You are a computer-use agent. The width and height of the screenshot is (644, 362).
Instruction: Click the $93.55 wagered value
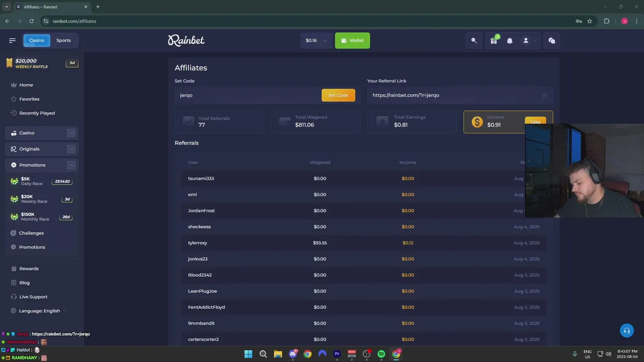[320, 243]
